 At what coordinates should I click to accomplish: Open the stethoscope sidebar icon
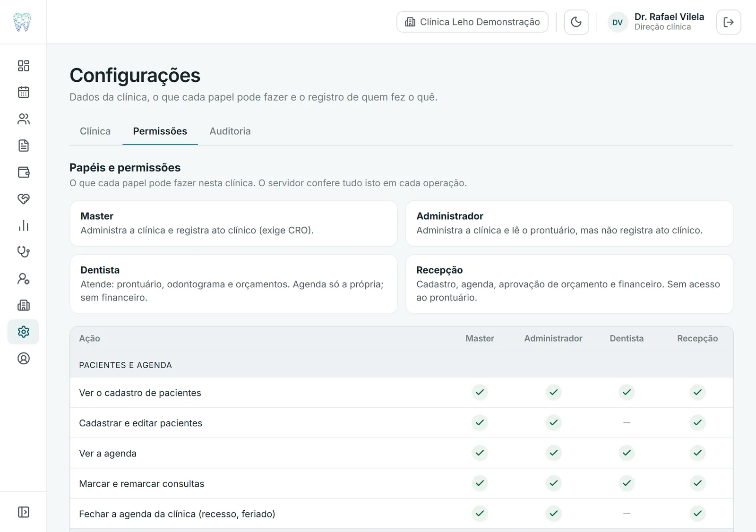coord(23,252)
